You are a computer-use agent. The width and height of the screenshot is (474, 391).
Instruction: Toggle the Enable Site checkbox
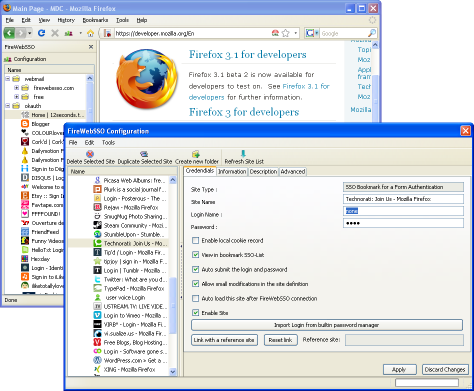pyautogui.click(x=196, y=313)
